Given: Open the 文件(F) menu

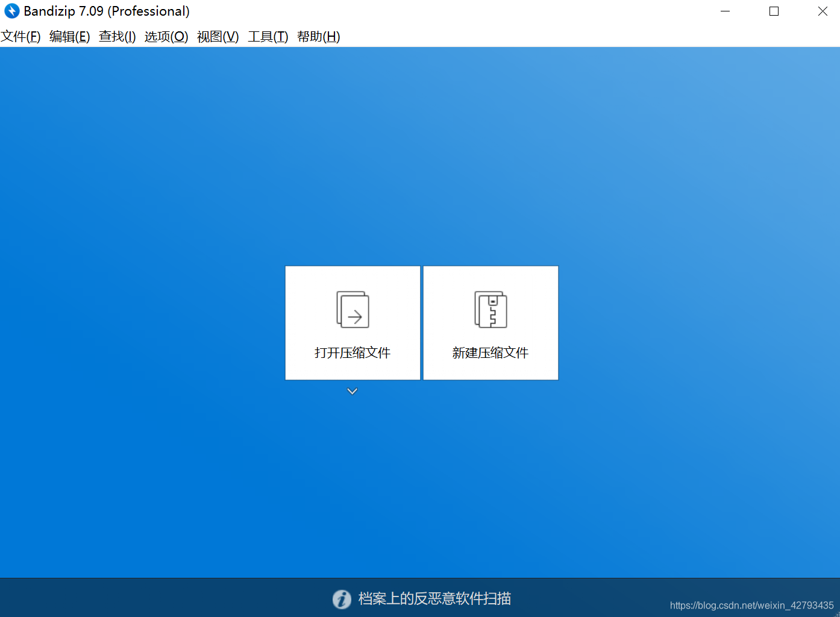Looking at the screenshot, I should pos(21,37).
